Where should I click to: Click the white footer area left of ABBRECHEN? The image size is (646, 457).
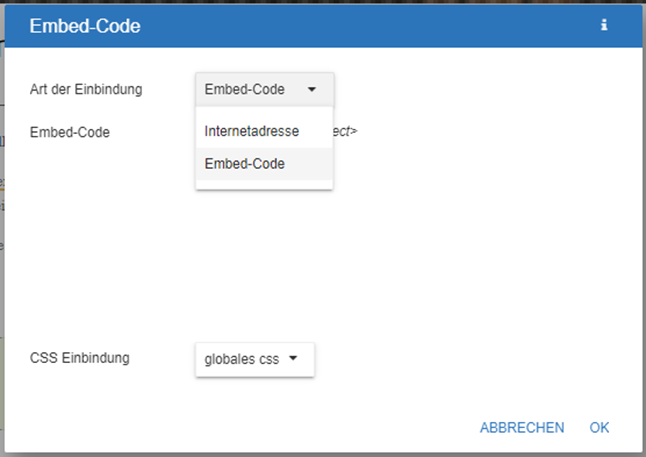click(250, 427)
